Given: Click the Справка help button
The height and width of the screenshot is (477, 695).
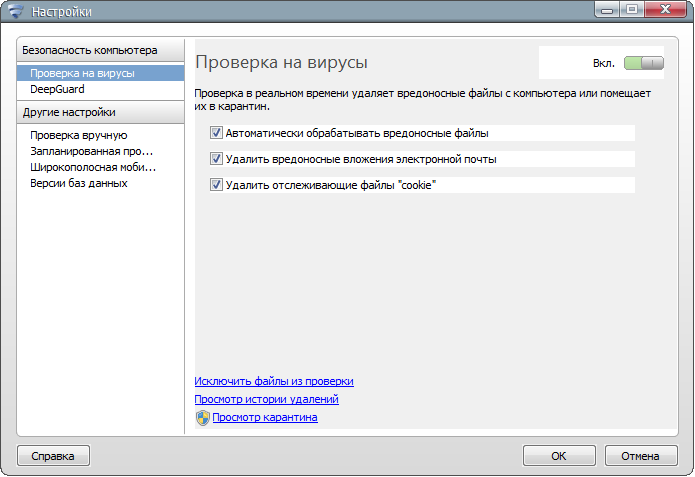Looking at the screenshot, I should point(53,456).
